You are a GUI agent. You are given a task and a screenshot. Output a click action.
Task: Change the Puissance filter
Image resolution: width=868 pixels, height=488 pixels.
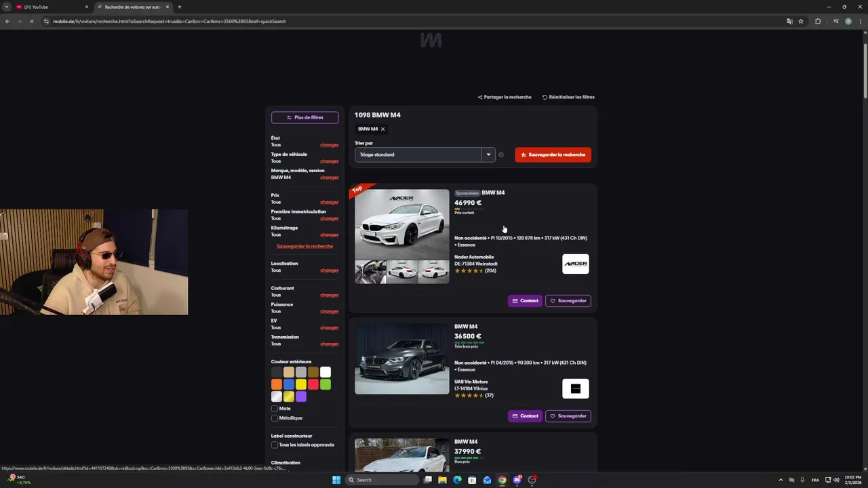click(x=329, y=311)
